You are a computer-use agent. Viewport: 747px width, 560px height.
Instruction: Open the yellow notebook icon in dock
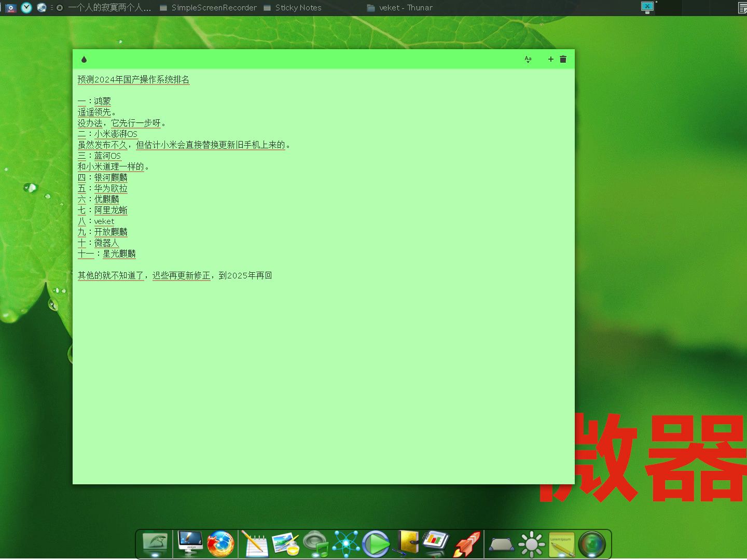pos(406,543)
